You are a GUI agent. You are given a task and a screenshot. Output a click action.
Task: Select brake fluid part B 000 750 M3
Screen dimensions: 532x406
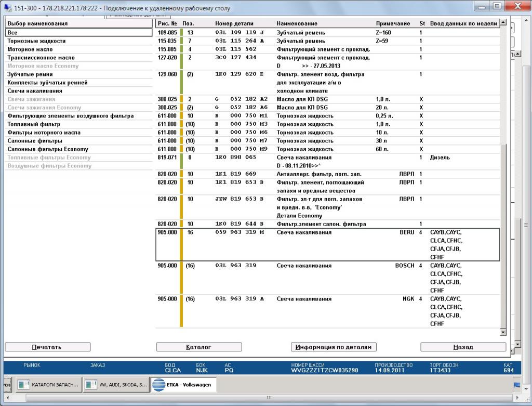point(328,124)
